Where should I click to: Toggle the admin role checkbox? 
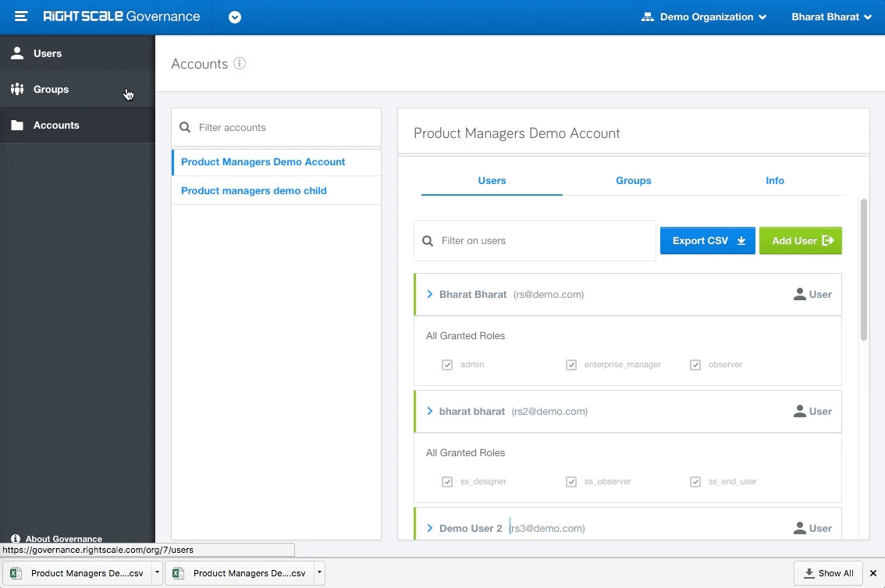(x=447, y=365)
